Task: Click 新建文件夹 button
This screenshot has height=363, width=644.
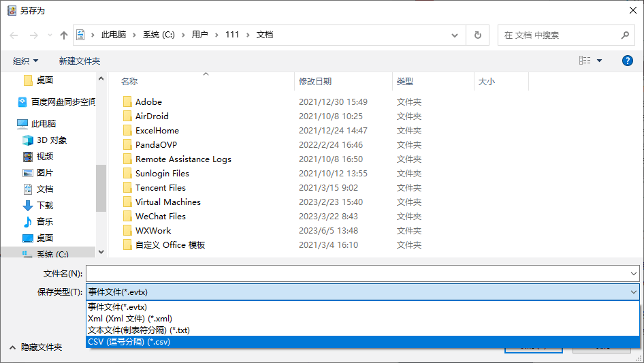Action: 79,61
